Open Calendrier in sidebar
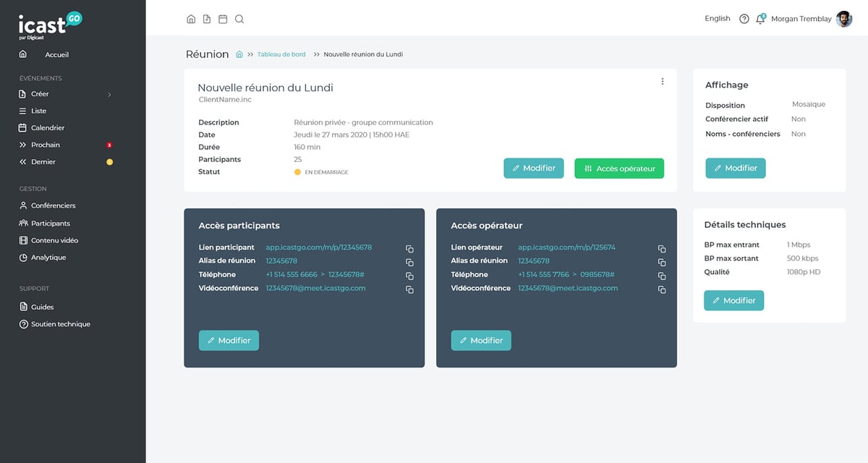868x463 pixels. 48,128
